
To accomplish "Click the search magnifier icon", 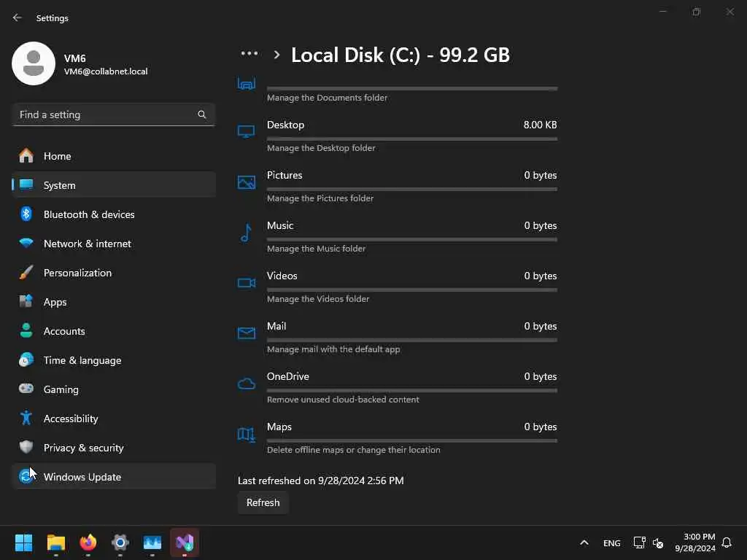I will point(202,114).
